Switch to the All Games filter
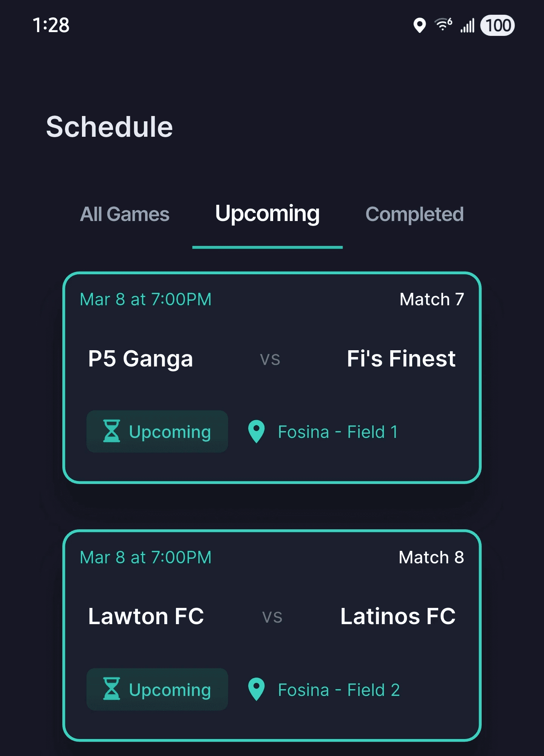This screenshot has width=544, height=756. coord(125,213)
